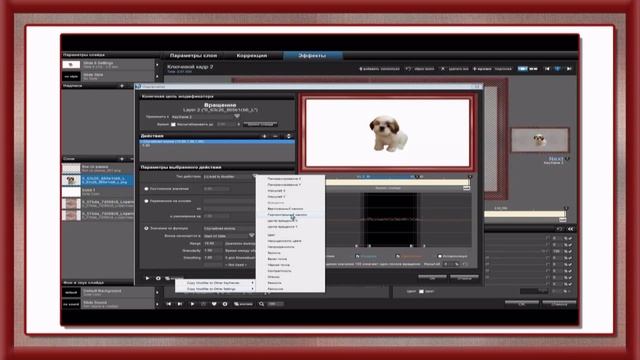Select the Значение из функции radio button

pos(147,229)
